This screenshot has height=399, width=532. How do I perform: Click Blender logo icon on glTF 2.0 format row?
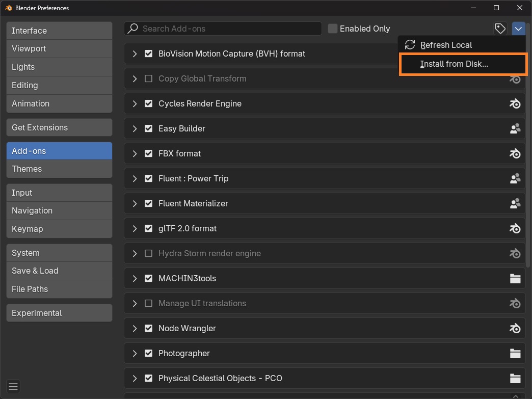(x=515, y=228)
